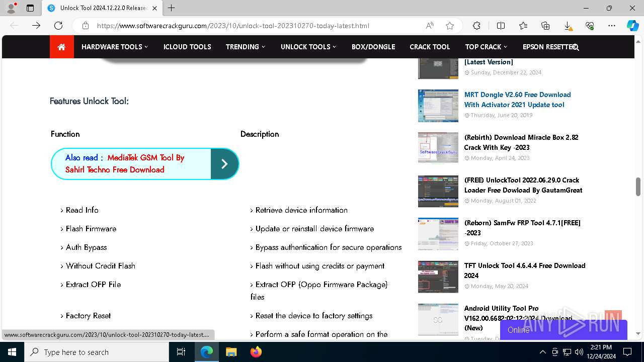Open Miracle Box 2.82 Crack link
Screen dimensions: 644x362
point(521,142)
